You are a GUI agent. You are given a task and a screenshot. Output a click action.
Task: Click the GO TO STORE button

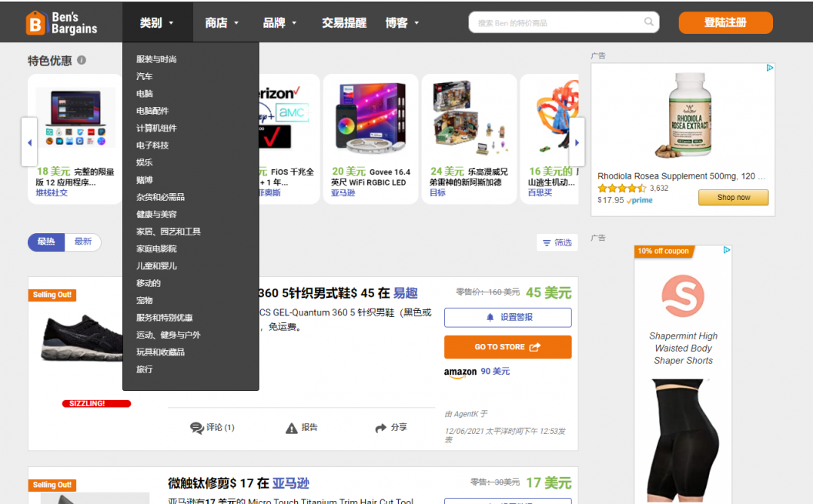coord(507,347)
